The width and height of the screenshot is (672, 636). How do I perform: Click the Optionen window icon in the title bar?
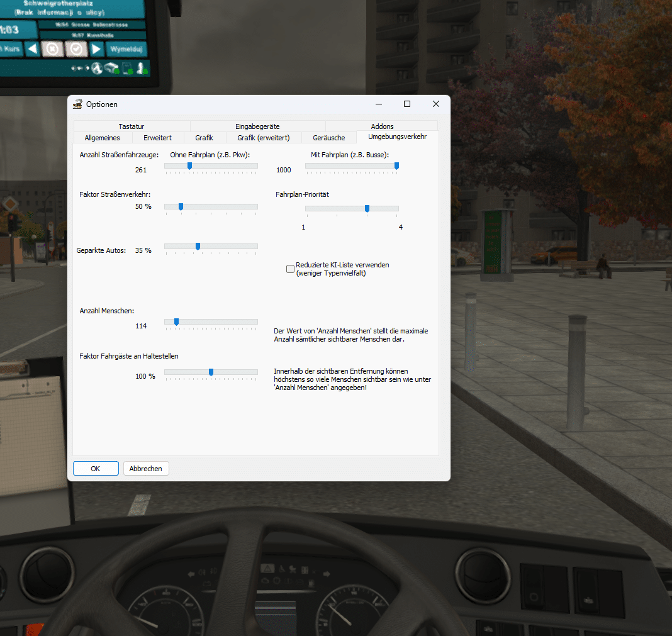pos(78,104)
